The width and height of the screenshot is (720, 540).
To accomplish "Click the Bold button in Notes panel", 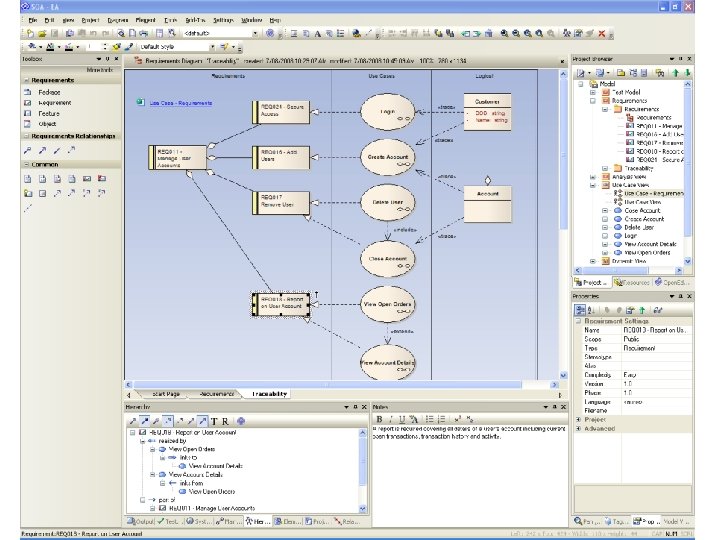I will [379, 420].
